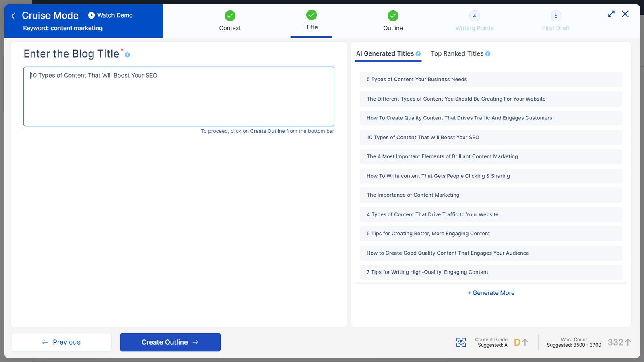The width and height of the screenshot is (644, 362).
Task: Click Generate More titles link
Action: (491, 293)
